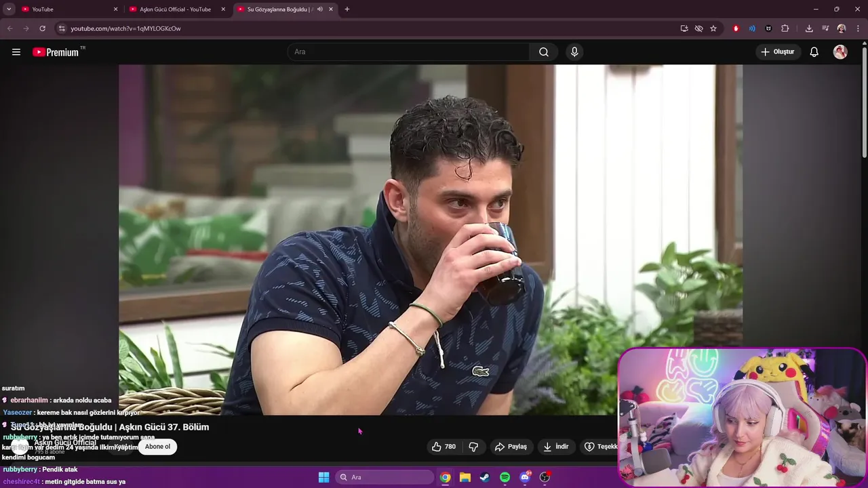Open Spotify from the taskbar
868x488 pixels.
coord(505,477)
